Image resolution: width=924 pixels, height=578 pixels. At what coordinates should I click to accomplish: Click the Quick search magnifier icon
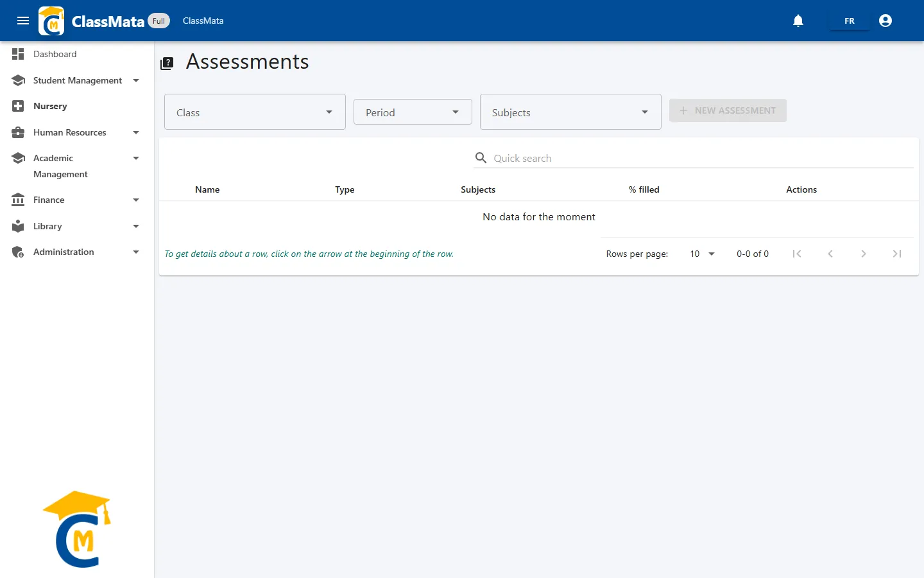pyautogui.click(x=481, y=158)
